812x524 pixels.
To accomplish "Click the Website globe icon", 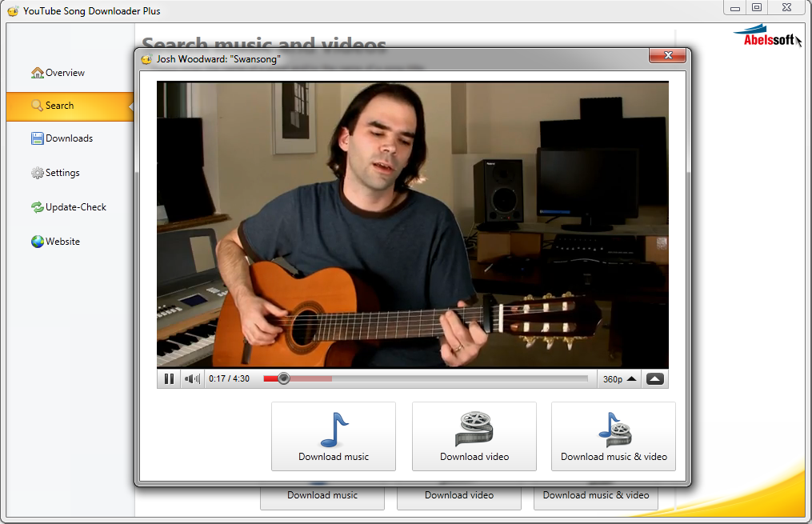I will click(38, 242).
